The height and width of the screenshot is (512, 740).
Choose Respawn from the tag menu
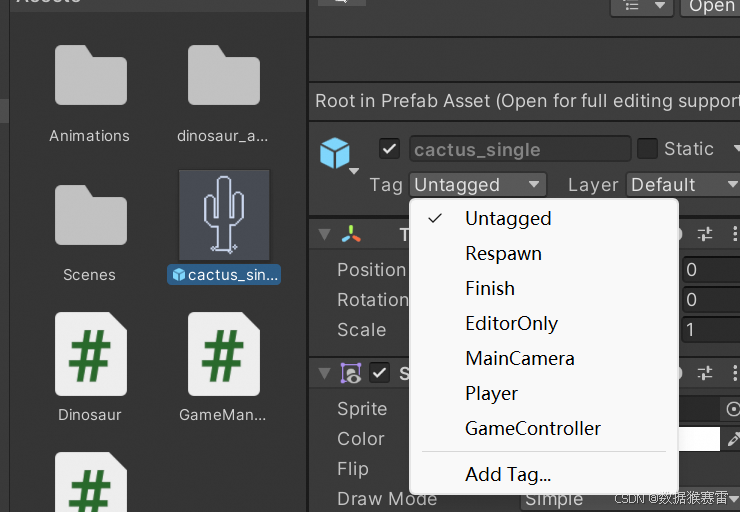point(544,253)
